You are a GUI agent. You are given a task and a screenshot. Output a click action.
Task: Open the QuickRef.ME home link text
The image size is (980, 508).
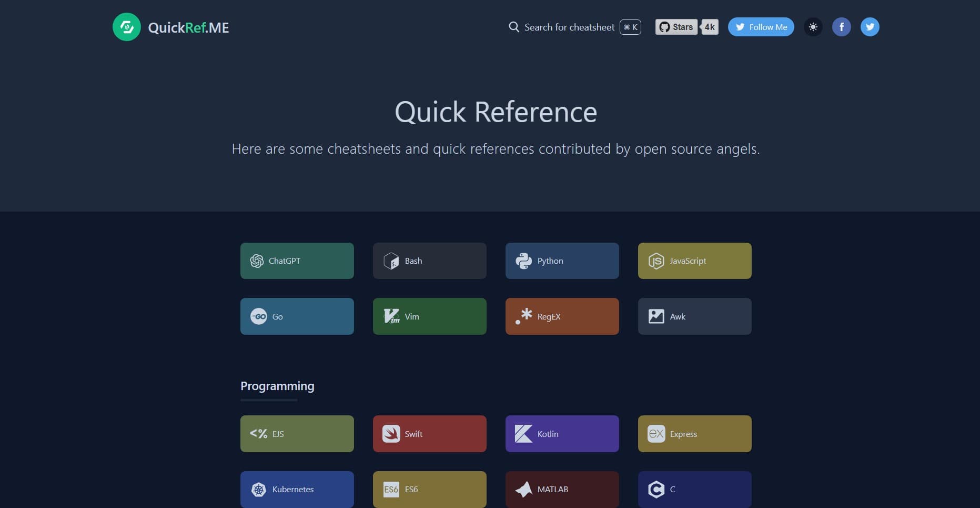[x=188, y=27]
